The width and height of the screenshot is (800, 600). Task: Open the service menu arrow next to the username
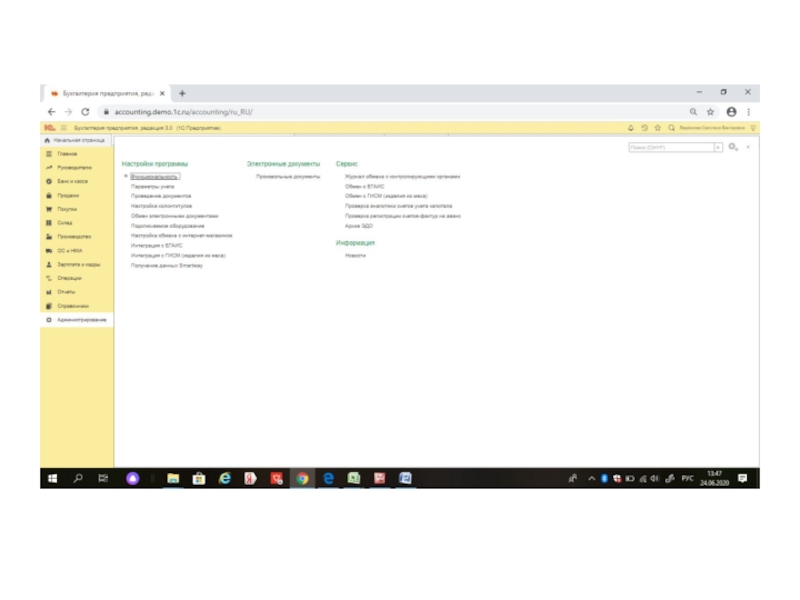point(753,128)
